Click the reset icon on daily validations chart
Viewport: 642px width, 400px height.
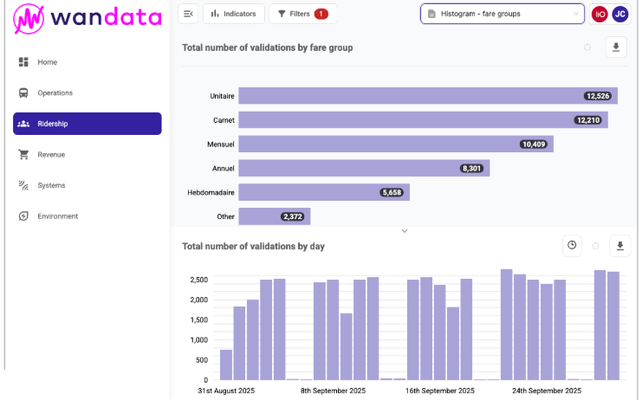coord(596,245)
